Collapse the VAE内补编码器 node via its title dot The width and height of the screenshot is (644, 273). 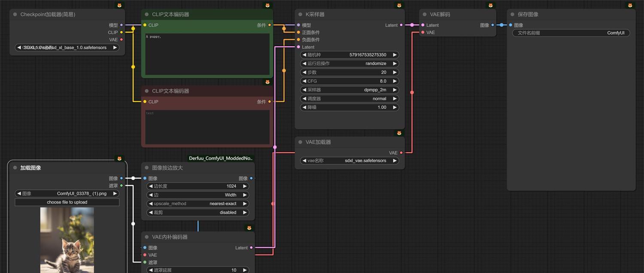click(x=147, y=237)
